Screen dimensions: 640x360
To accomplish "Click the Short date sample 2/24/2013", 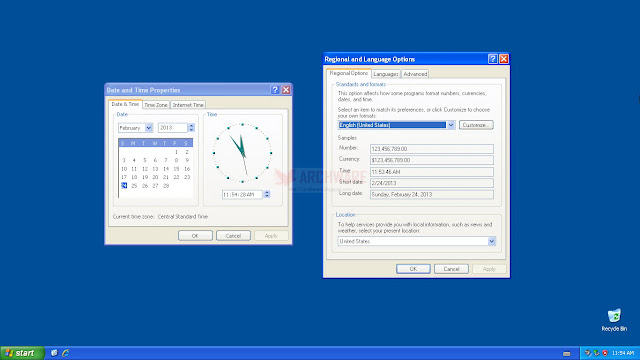I will [432, 183].
